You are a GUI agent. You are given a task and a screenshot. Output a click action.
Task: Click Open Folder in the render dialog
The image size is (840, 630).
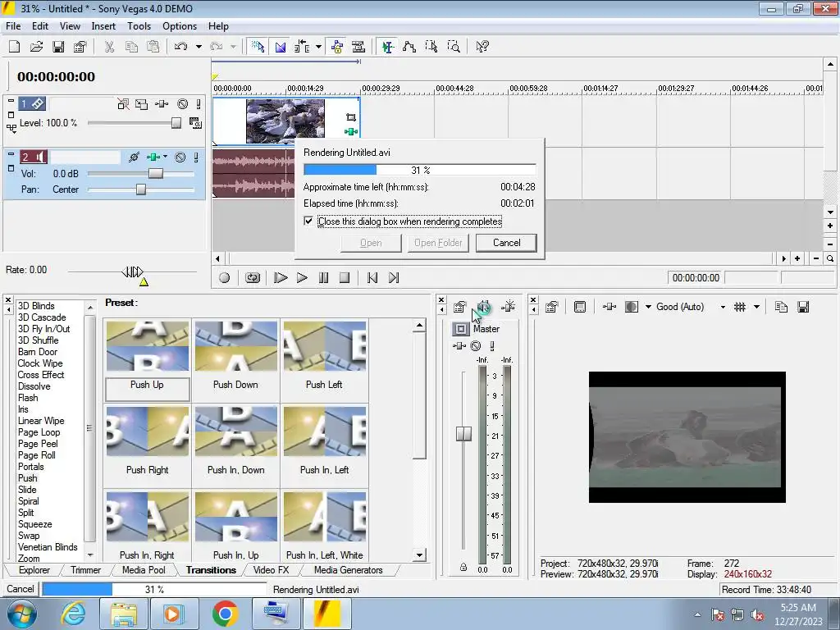(x=438, y=243)
